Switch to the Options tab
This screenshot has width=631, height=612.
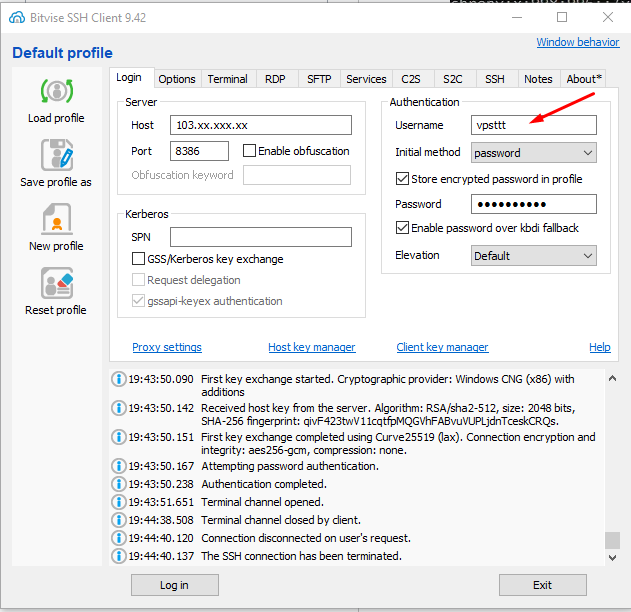click(177, 79)
